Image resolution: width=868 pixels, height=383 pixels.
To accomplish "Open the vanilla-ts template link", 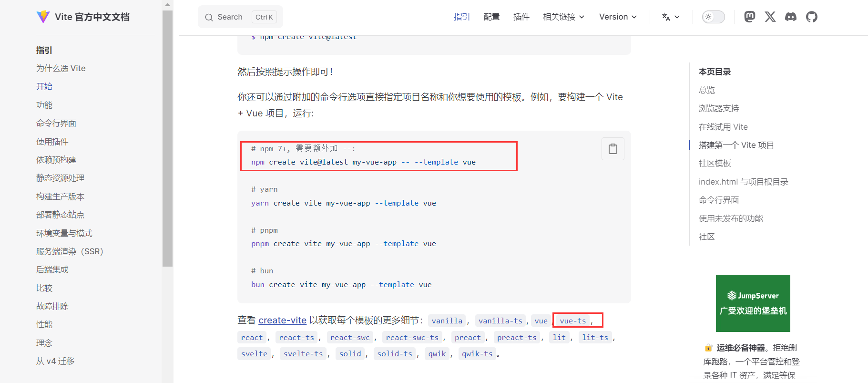I will coord(500,321).
